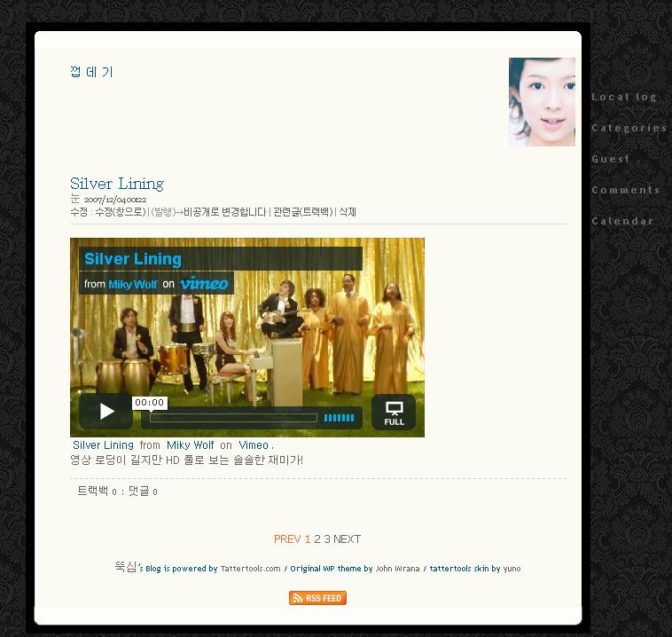Open John Wrana footer link

pos(398,569)
